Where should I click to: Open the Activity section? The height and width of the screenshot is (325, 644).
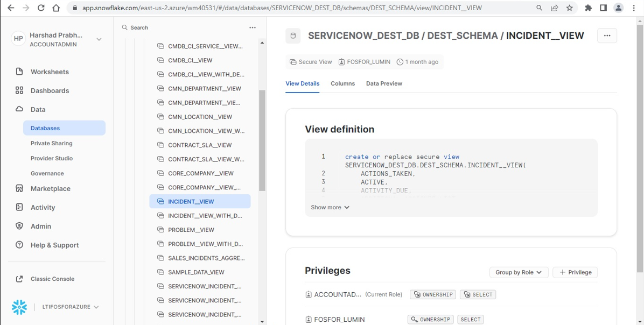43,208
